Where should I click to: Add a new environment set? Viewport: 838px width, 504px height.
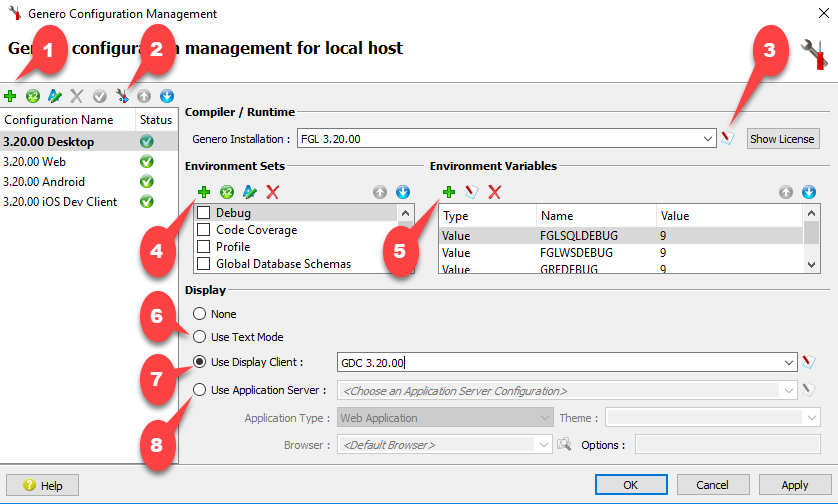(204, 191)
